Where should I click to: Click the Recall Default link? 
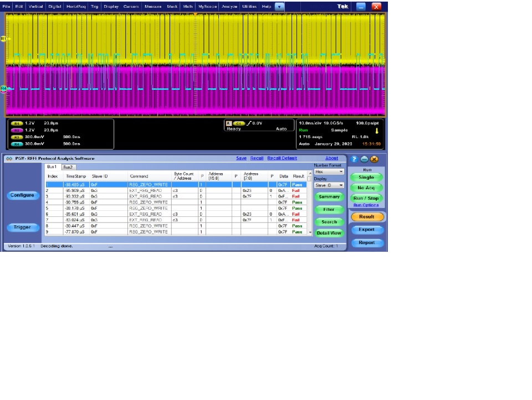[x=282, y=158]
